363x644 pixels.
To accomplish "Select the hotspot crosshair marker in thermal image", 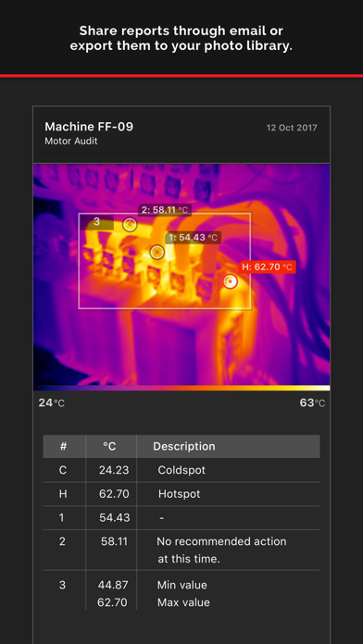I will pos(231,281).
